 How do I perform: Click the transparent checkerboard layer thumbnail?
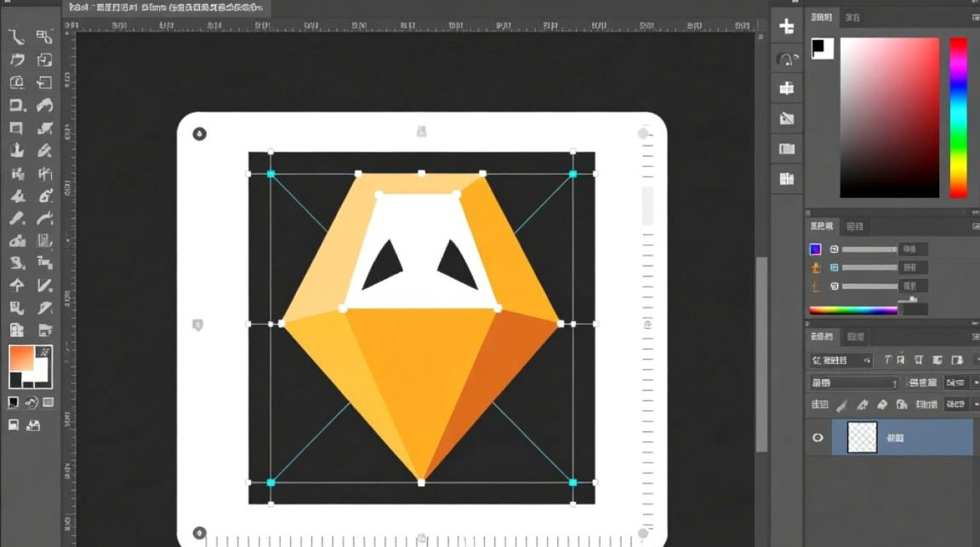point(862,438)
